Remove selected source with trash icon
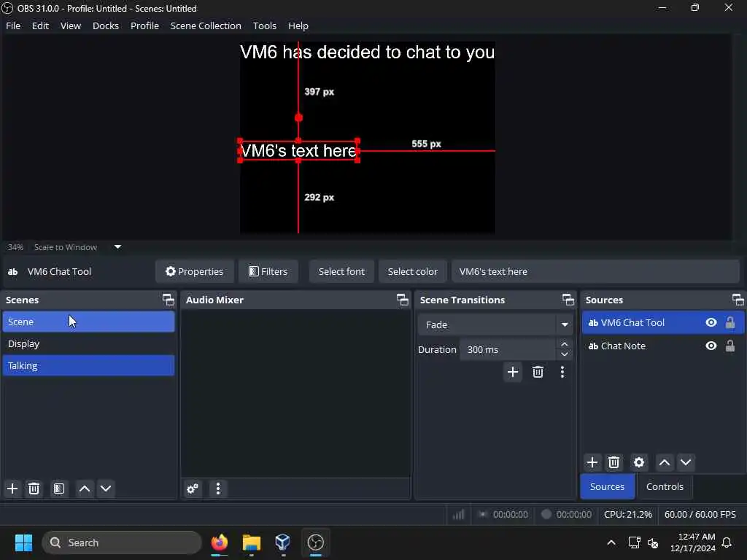 (614, 462)
